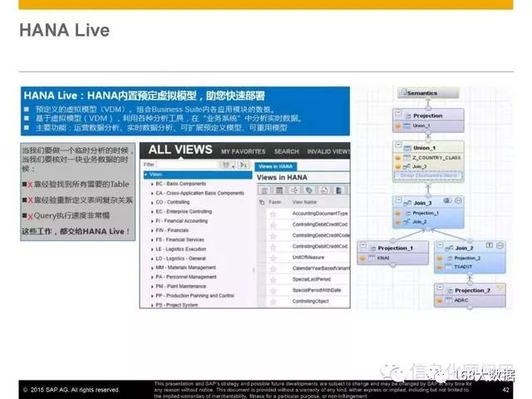Collapse the Views root tree node

click(x=146, y=175)
